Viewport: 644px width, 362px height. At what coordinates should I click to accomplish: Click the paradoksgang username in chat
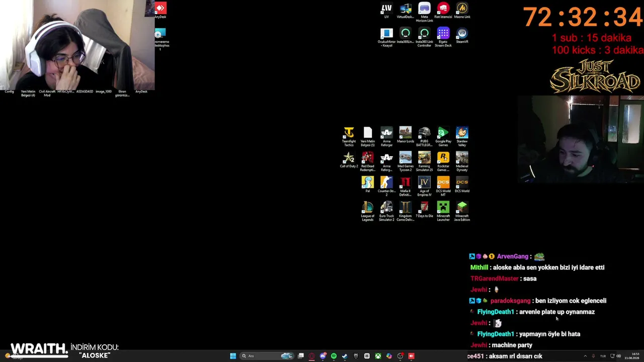[x=510, y=301]
